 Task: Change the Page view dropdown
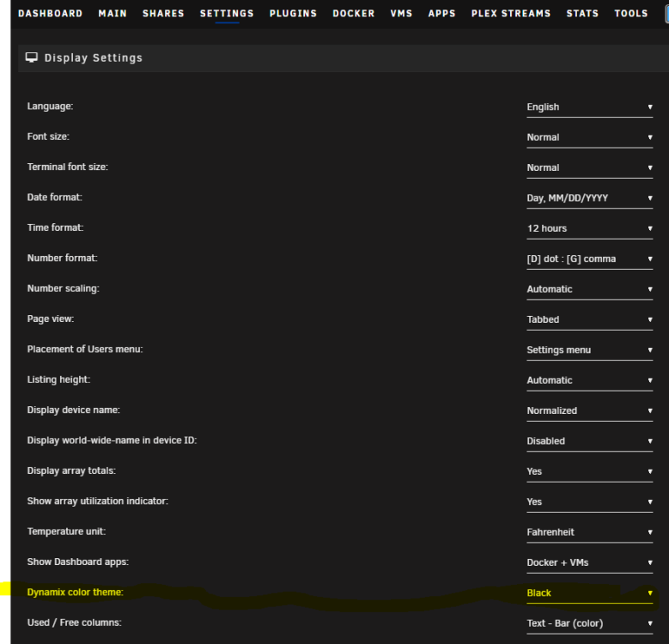click(x=590, y=320)
